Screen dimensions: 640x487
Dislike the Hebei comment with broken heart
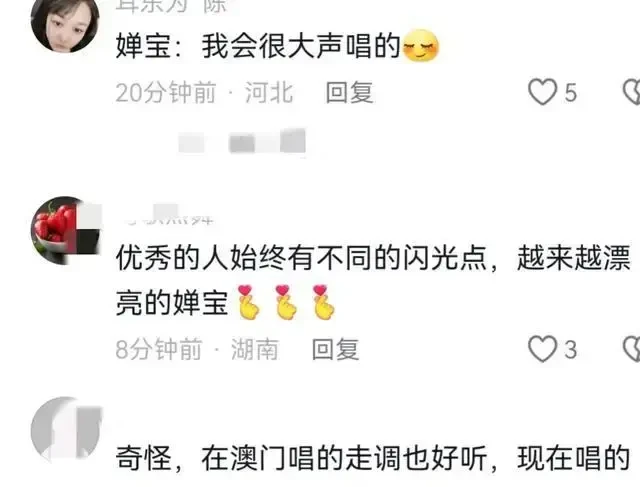point(632,92)
